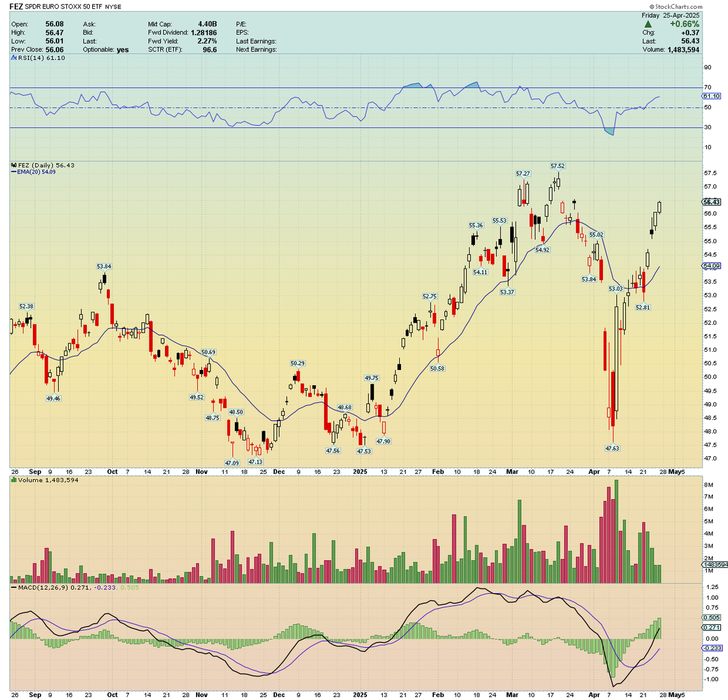Click the Open value 56.08
The image size is (728, 700).
(55, 24)
